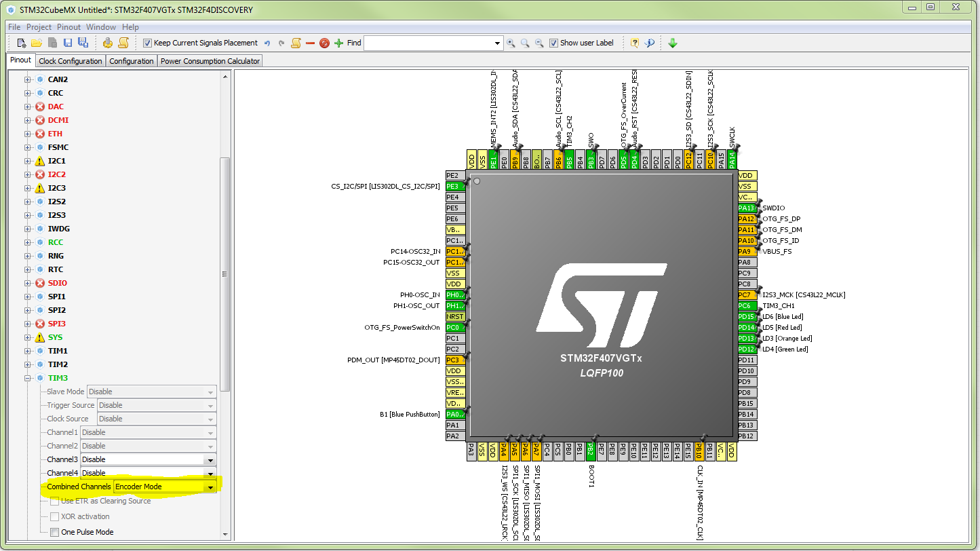Switch to the Configuration tab
Screen dimensions: 980x551
(132, 60)
